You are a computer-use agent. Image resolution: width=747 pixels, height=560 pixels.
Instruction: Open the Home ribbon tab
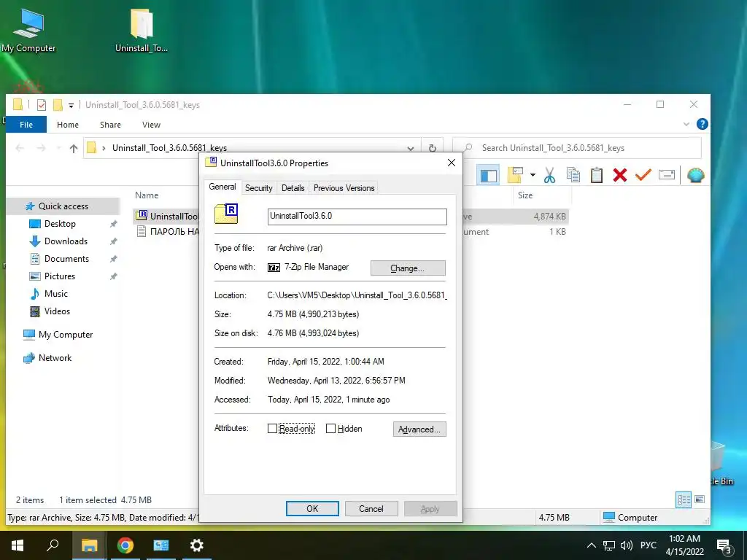[68, 124]
